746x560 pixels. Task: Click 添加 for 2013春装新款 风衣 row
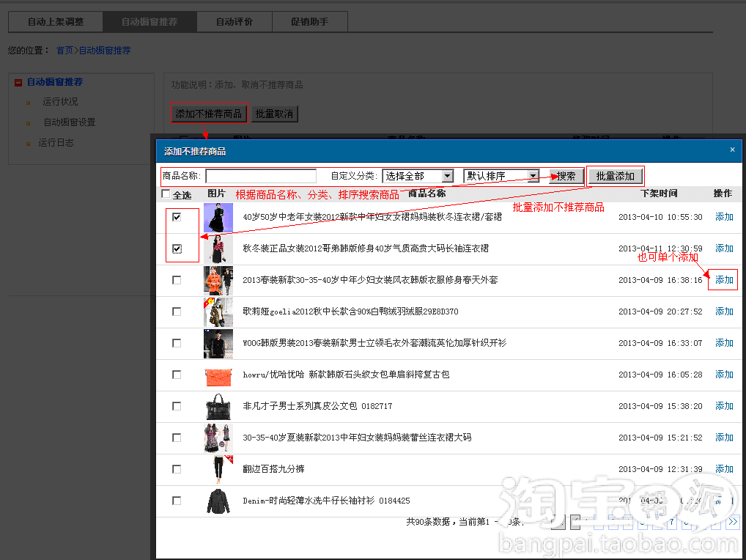(724, 280)
